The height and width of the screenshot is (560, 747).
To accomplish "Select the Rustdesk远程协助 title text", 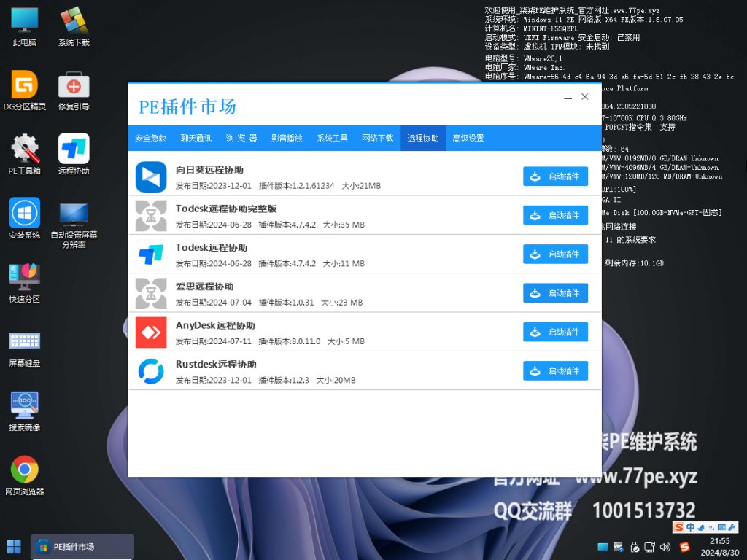I will pyautogui.click(x=216, y=365).
